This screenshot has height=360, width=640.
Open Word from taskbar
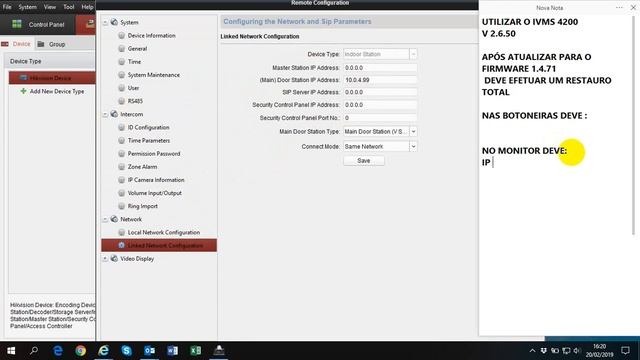pyautogui.click(x=172, y=351)
